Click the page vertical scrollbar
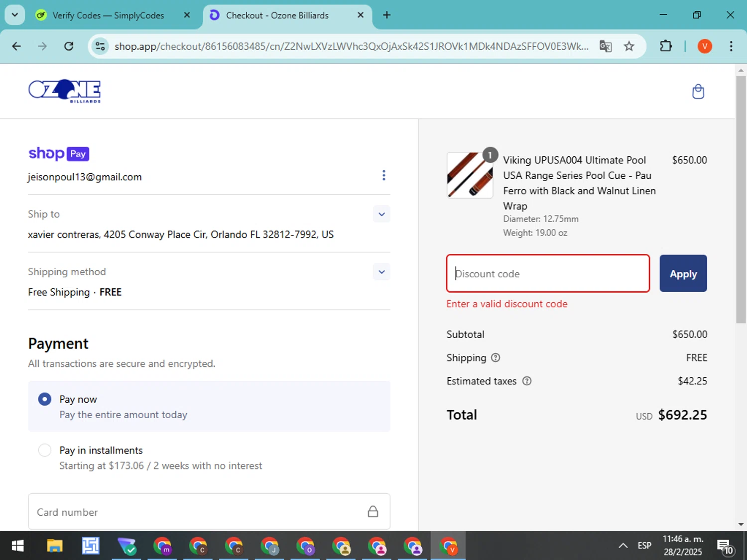 tap(741, 199)
